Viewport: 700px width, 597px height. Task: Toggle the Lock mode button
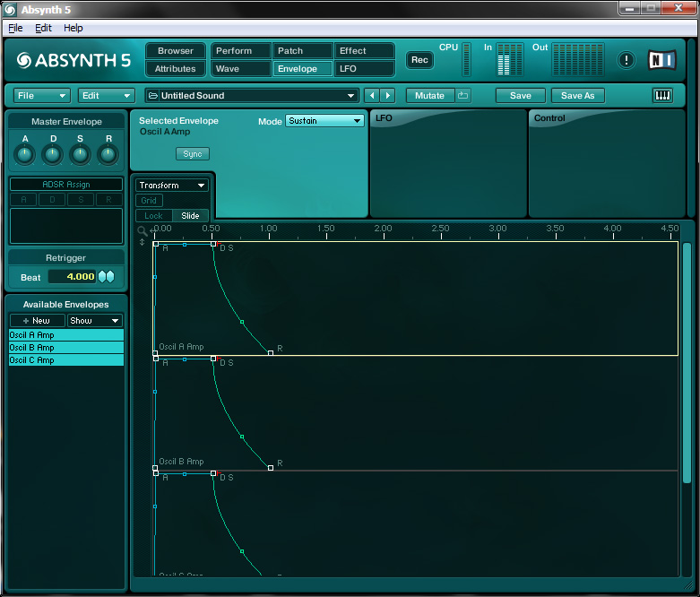tap(153, 216)
